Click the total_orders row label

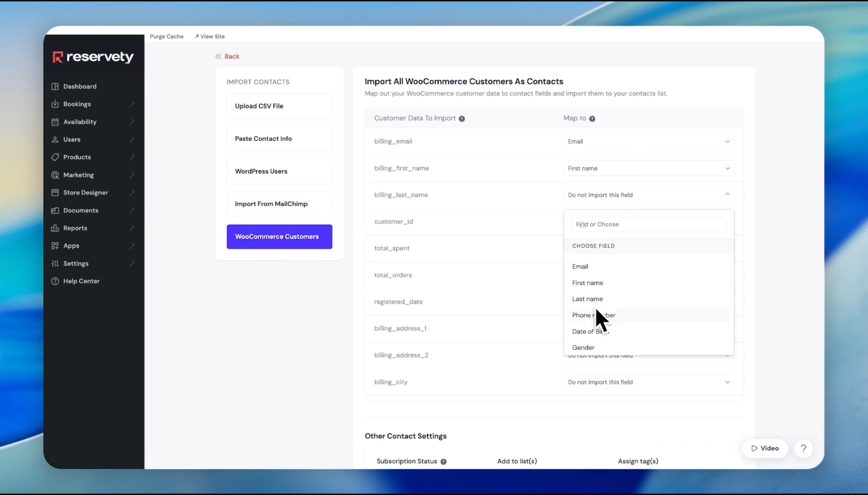[x=393, y=275]
